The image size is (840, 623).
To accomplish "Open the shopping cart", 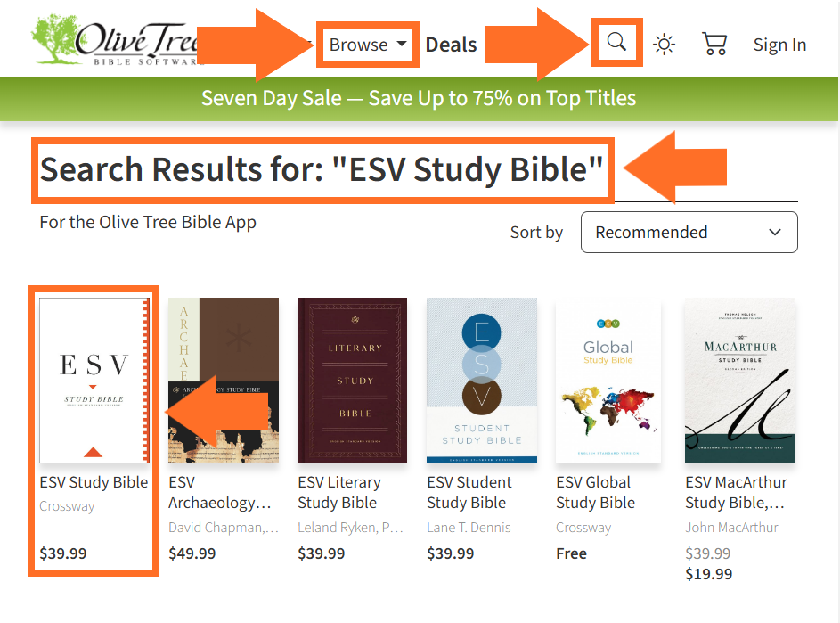I will 714,45.
